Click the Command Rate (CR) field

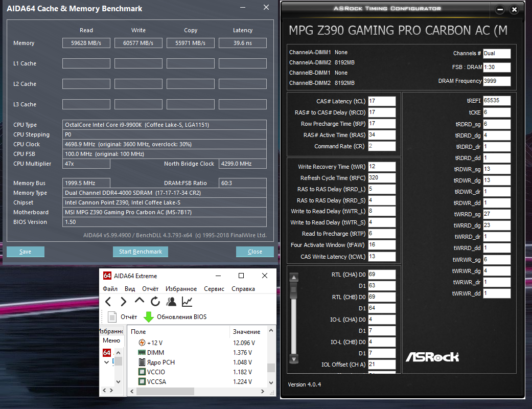point(382,146)
